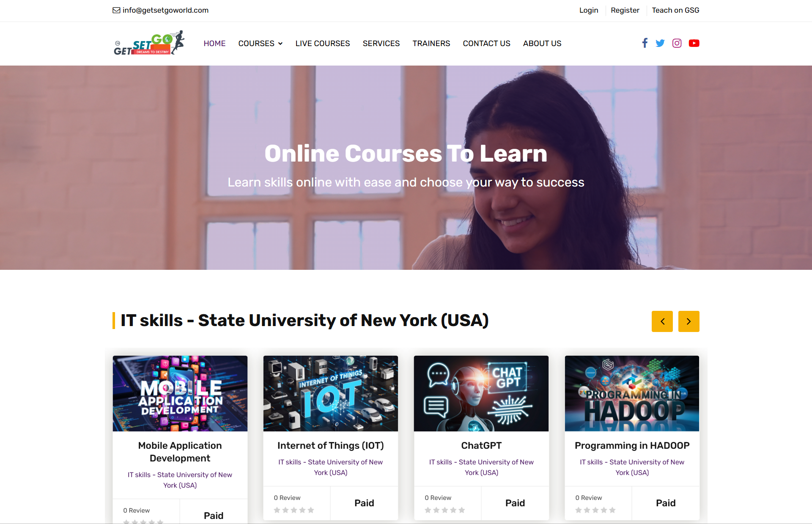The height and width of the screenshot is (524, 812).
Task: Click the envelope icon beside email address
Action: click(x=116, y=10)
